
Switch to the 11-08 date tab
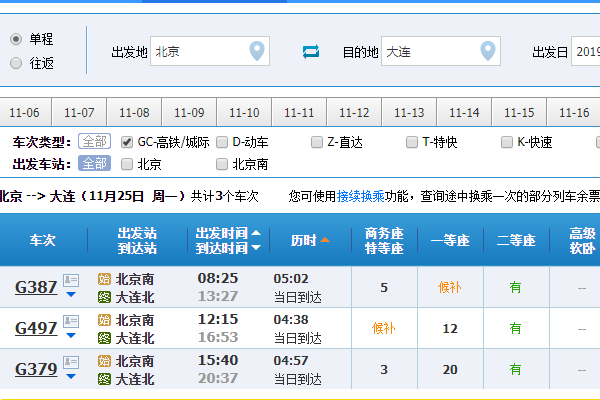click(x=134, y=112)
